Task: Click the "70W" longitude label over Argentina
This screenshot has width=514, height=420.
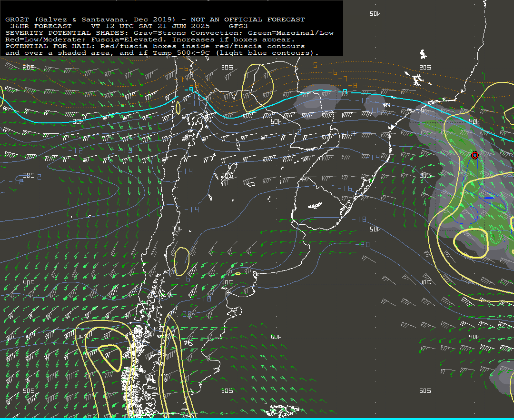Action: (x=178, y=229)
